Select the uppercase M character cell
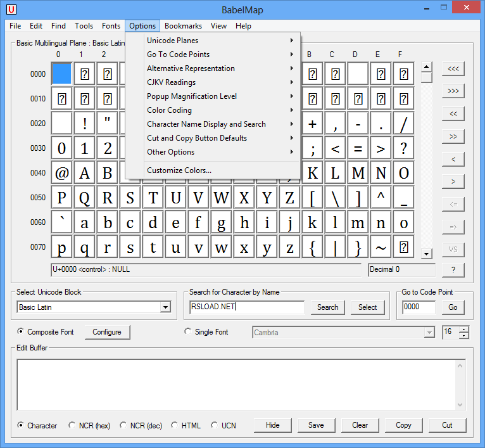This screenshot has height=448, width=485. coord(358,173)
